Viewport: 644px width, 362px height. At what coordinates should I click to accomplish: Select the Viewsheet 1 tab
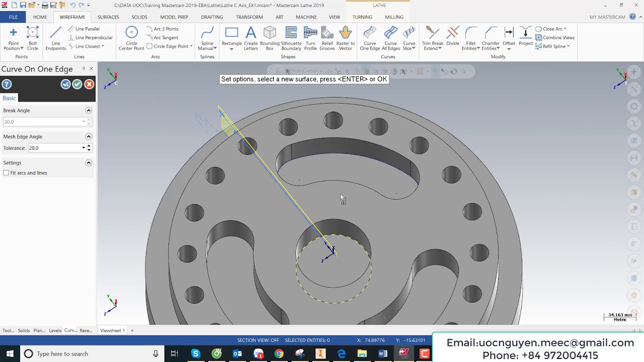point(112,331)
